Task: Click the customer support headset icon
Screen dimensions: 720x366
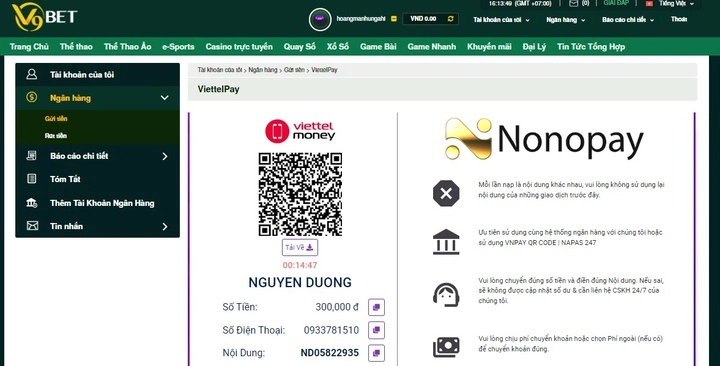Action: pyautogui.click(x=446, y=294)
